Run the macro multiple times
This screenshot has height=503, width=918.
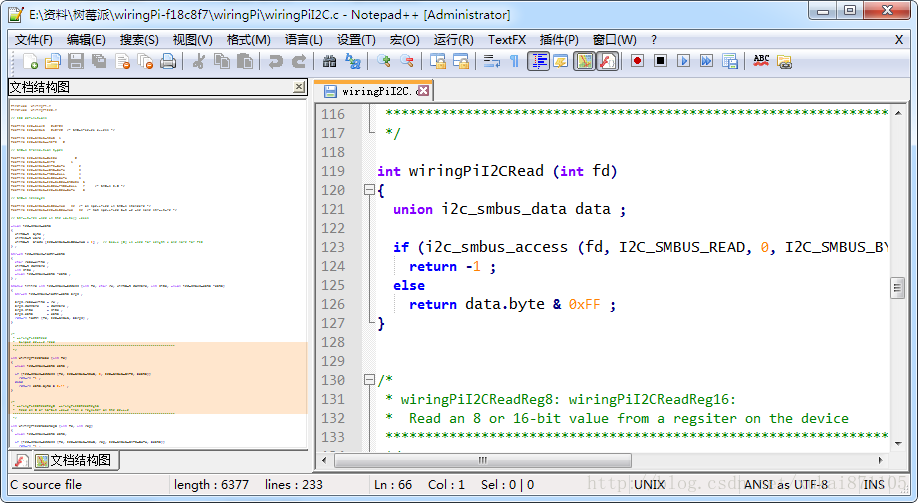(x=707, y=61)
